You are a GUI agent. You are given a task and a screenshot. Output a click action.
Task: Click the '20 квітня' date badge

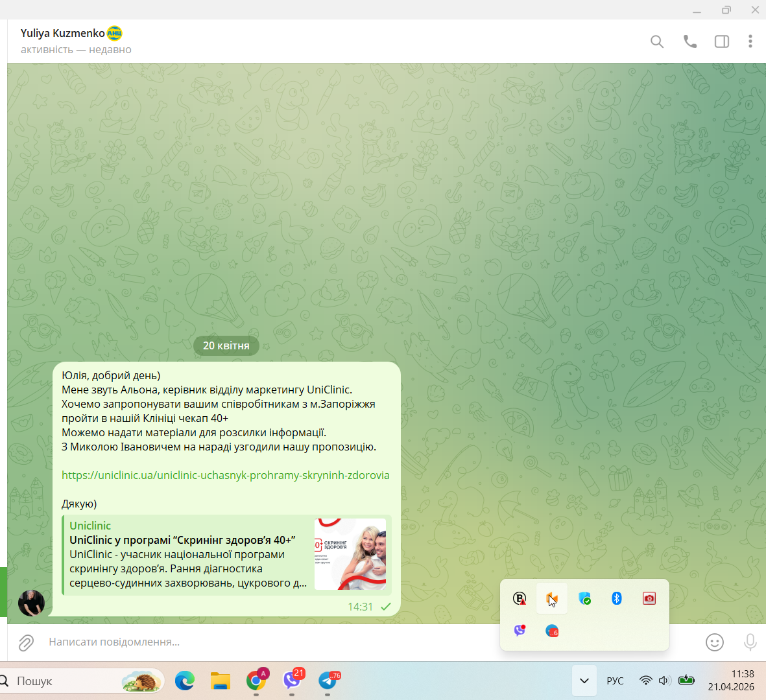coord(226,345)
